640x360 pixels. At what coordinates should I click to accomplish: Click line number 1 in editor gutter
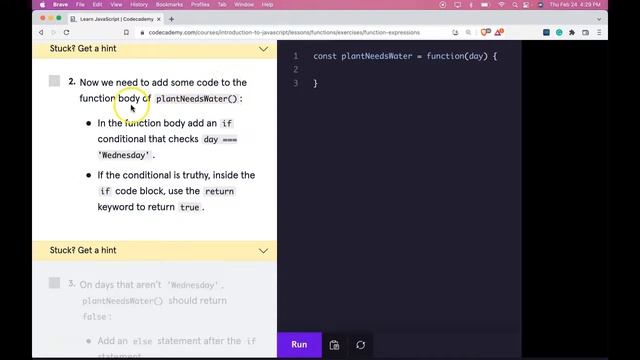pyautogui.click(x=296, y=56)
